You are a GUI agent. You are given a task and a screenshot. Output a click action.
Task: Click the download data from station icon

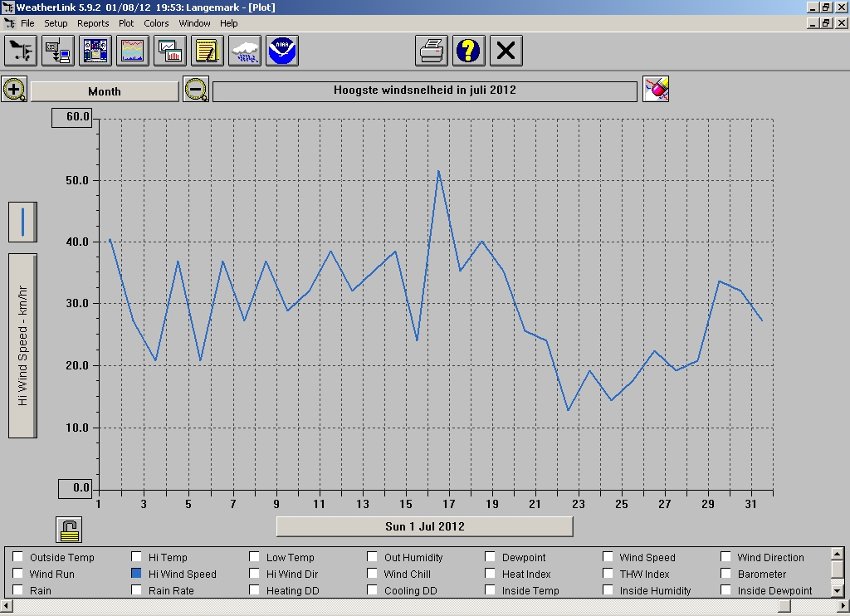click(58, 51)
